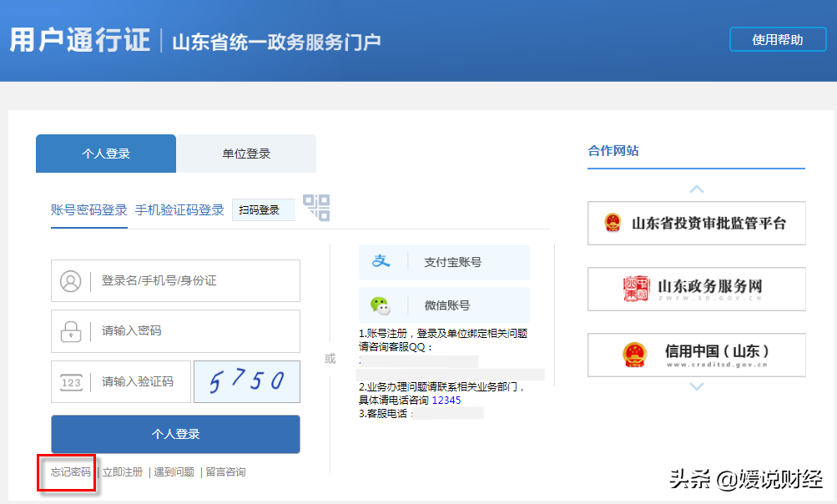Viewport: 837px width, 504px height.
Task: Click the 123 verification code icon
Action: [x=71, y=381]
